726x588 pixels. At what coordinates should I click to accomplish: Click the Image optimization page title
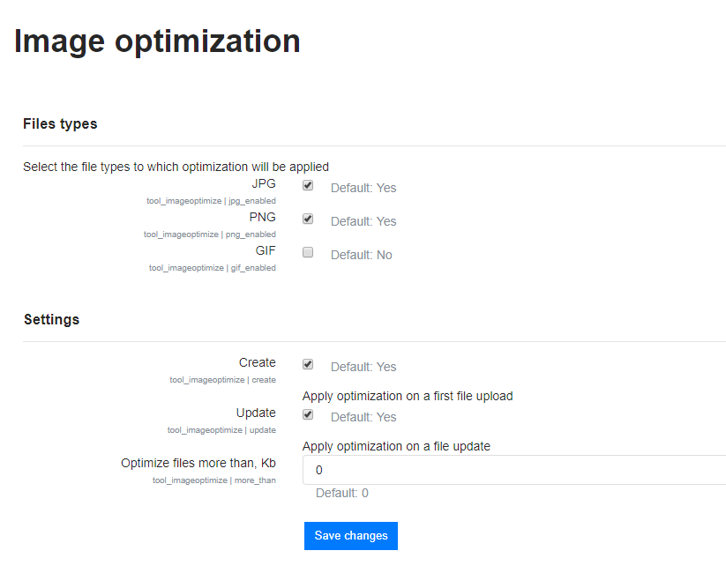click(157, 41)
